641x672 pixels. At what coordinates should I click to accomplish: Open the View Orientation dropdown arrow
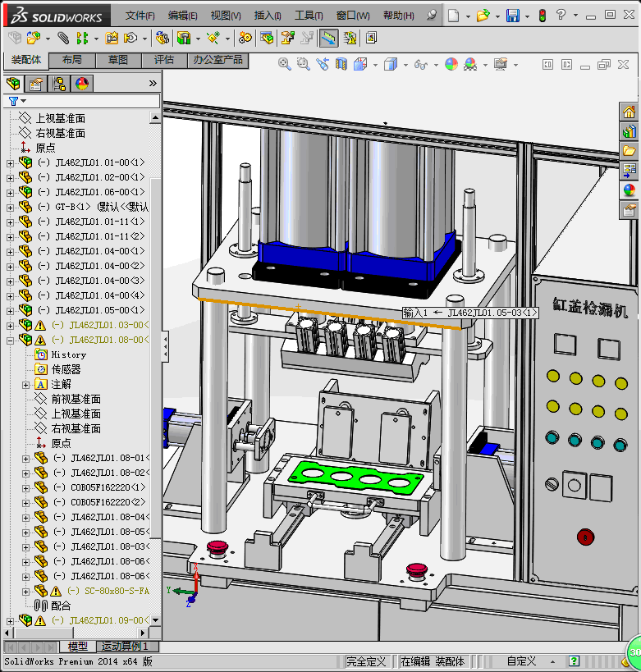click(375, 66)
